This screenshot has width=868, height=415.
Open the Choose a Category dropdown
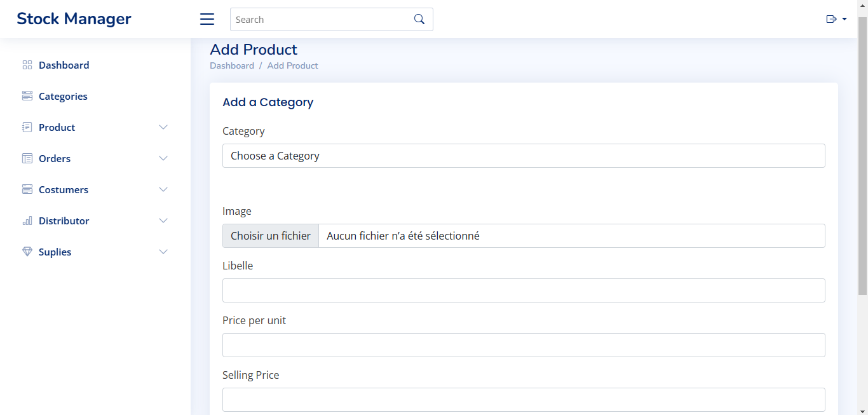524,156
